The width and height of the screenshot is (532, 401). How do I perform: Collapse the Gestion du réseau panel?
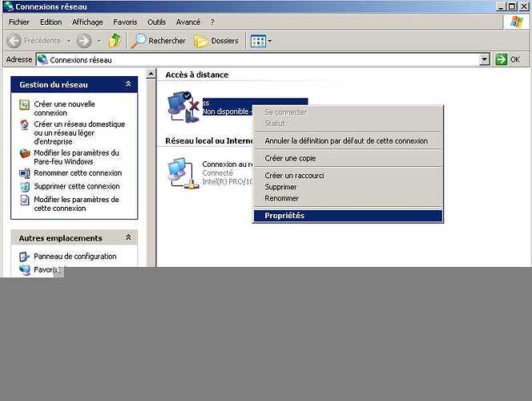point(128,84)
